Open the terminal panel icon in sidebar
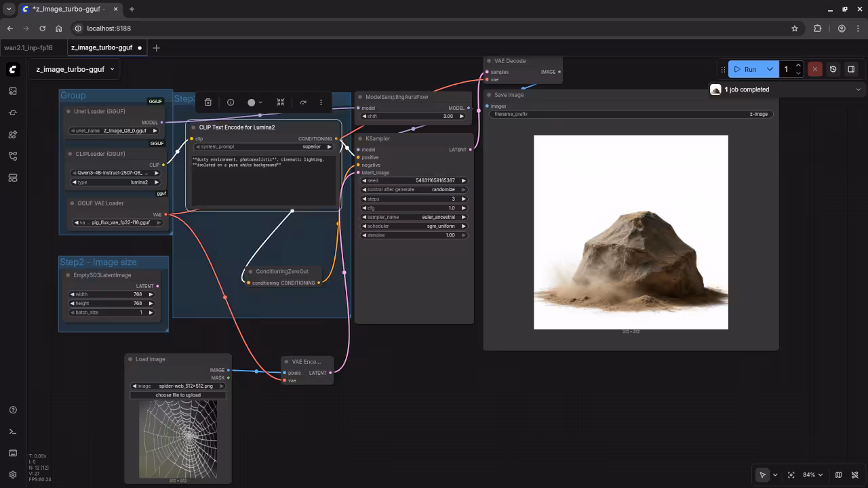This screenshot has height=488, width=868. (x=13, y=431)
